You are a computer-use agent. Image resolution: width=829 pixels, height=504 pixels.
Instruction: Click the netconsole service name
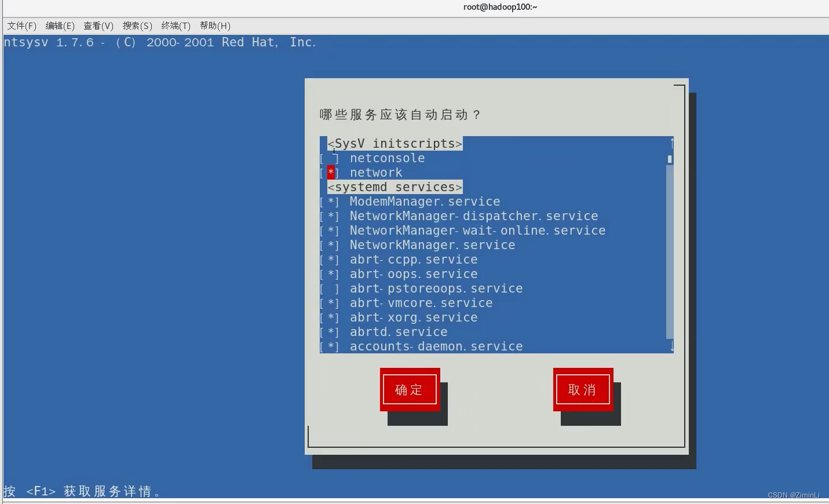click(387, 158)
